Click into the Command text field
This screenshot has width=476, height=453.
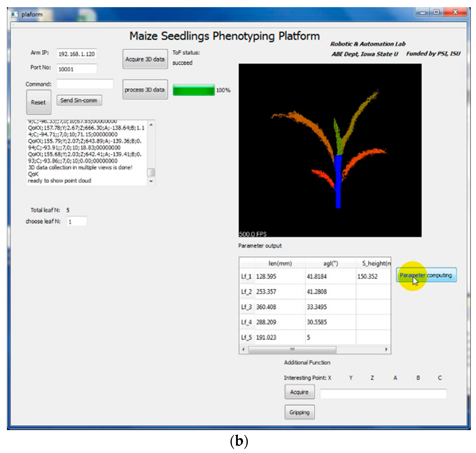point(85,84)
